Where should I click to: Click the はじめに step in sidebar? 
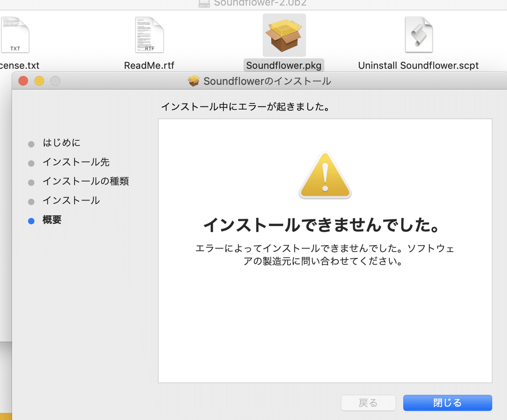61,143
